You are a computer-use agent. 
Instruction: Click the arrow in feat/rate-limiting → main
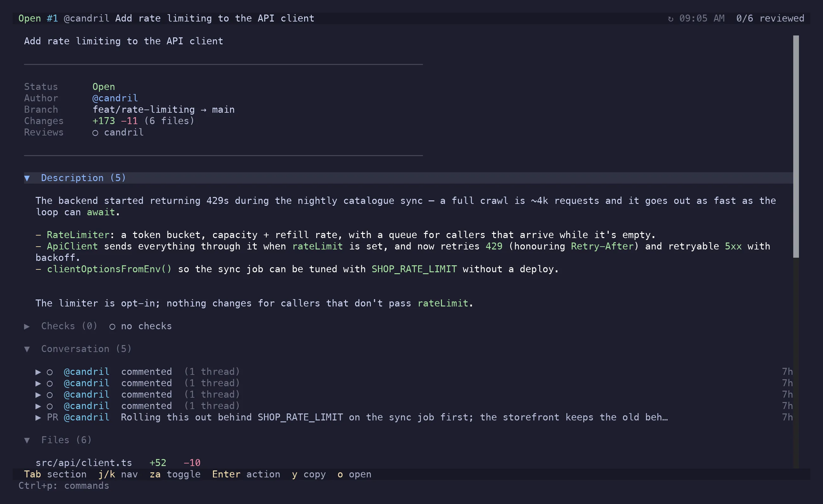204,110
